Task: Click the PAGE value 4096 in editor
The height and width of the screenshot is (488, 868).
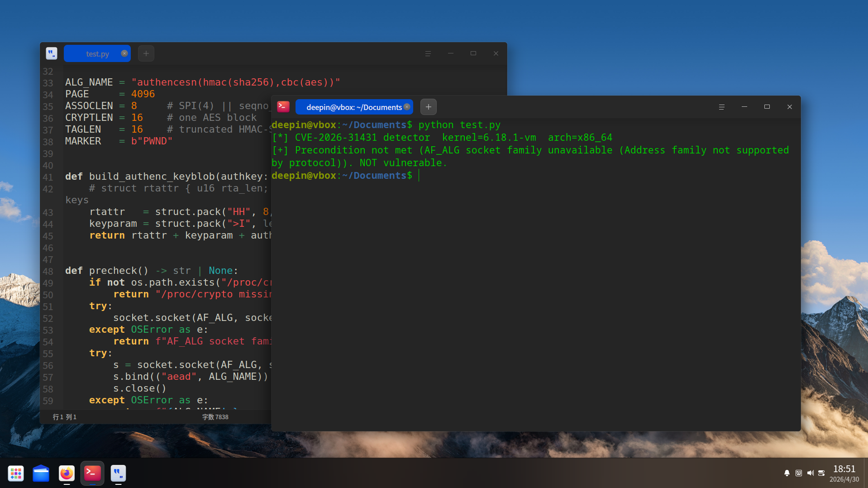Action: pyautogui.click(x=143, y=94)
